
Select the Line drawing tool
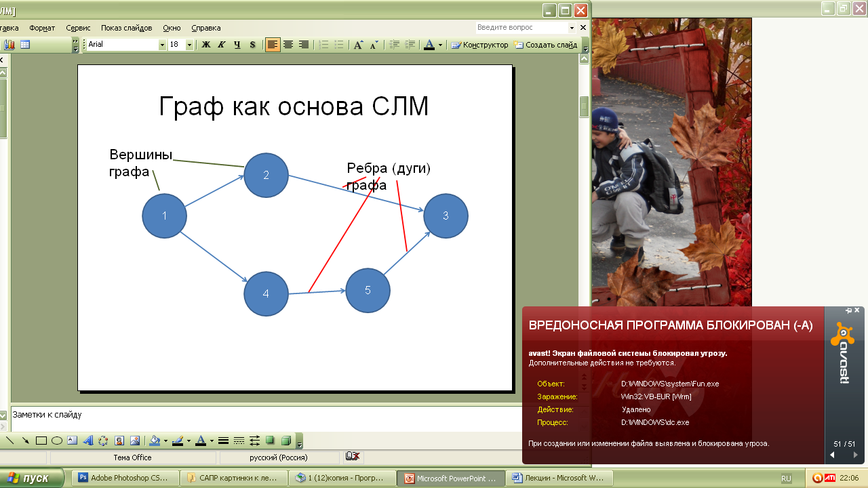(10, 441)
